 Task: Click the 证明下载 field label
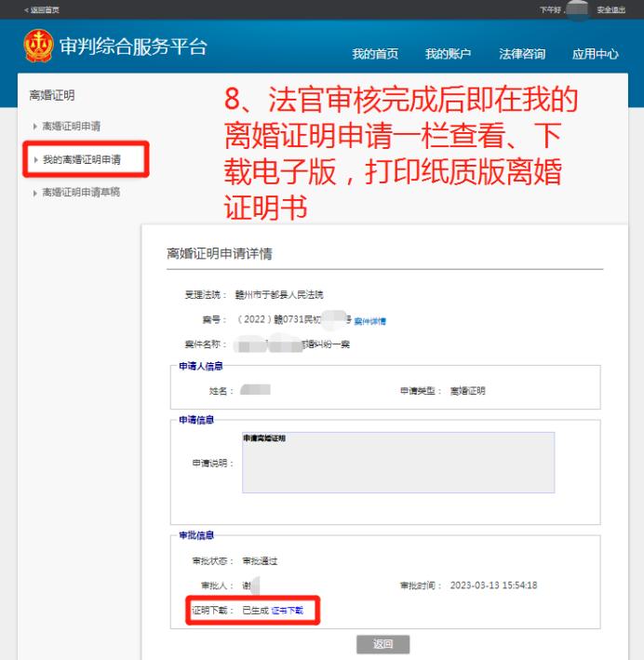(212, 611)
